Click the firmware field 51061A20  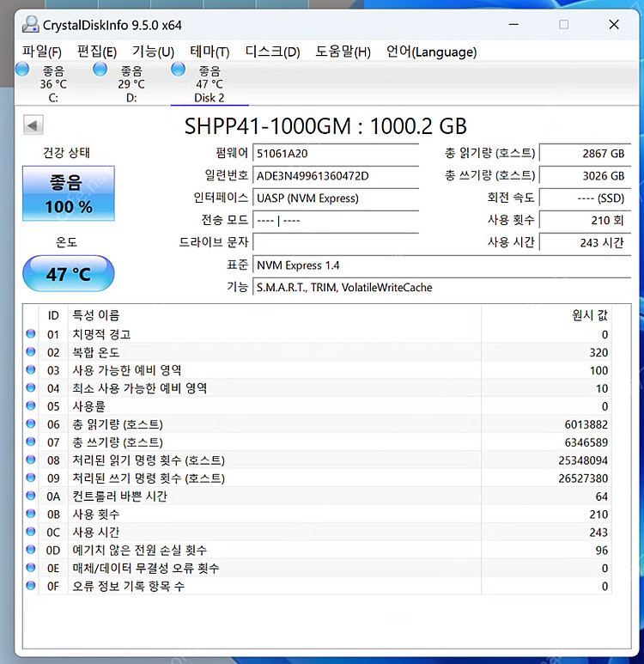[336, 153]
